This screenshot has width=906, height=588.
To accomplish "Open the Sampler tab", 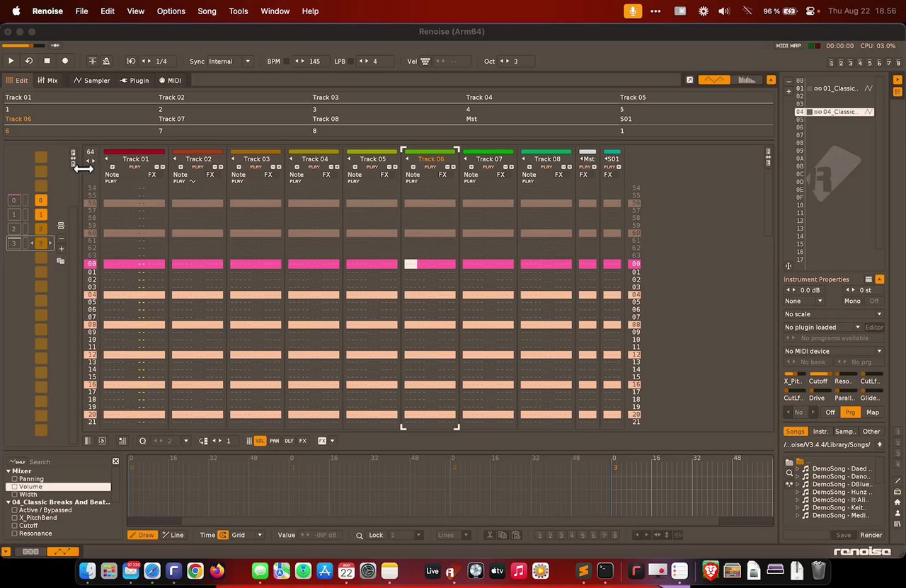I will (92, 81).
